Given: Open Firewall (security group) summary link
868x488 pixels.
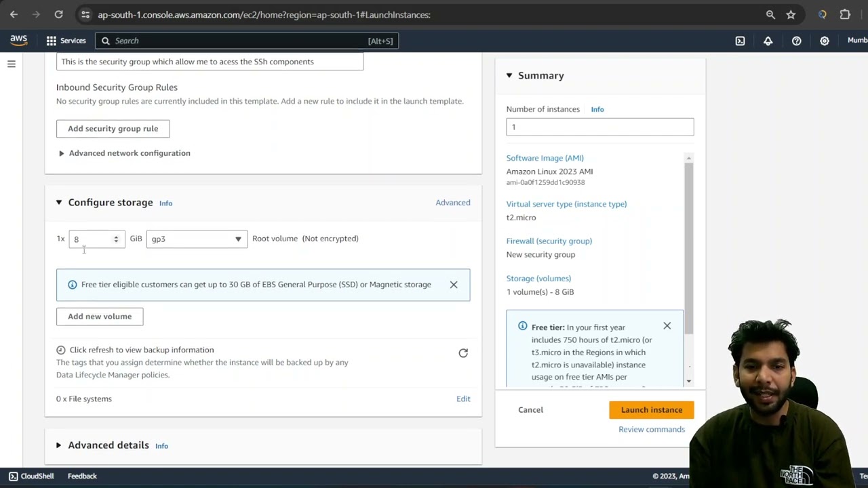Looking at the screenshot, I should click(x=549, y=241).
